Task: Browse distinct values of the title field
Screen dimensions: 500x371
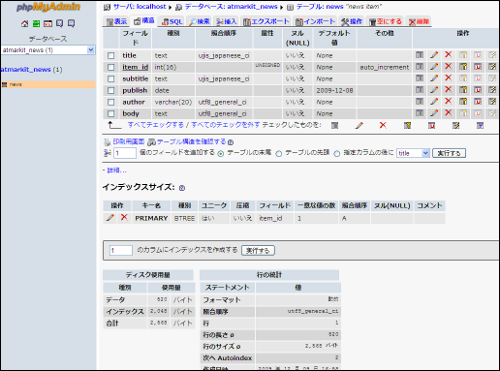Action: (x=419, y=55)
